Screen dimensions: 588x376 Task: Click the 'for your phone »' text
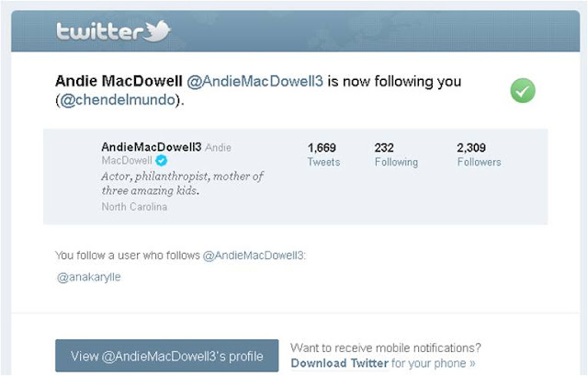click(433, 363)
